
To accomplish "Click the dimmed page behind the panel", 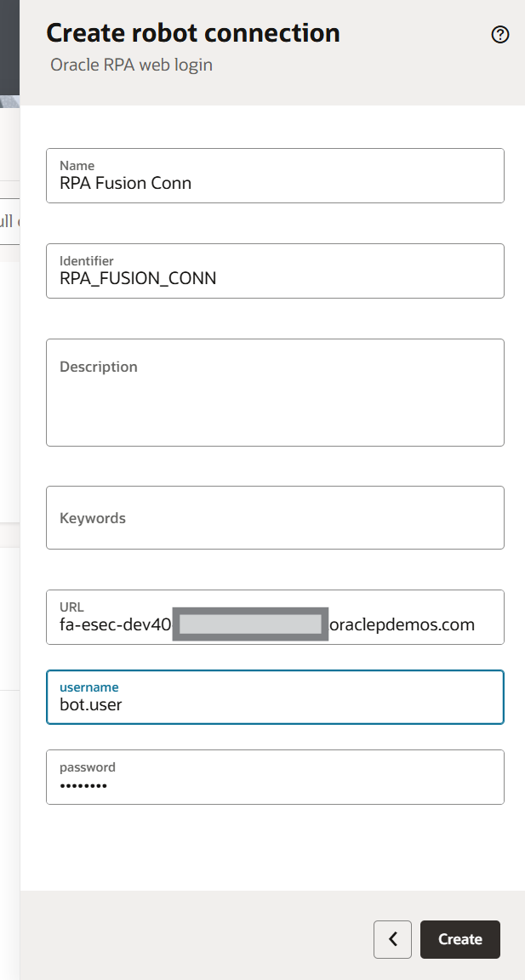I will click(9, 425).
